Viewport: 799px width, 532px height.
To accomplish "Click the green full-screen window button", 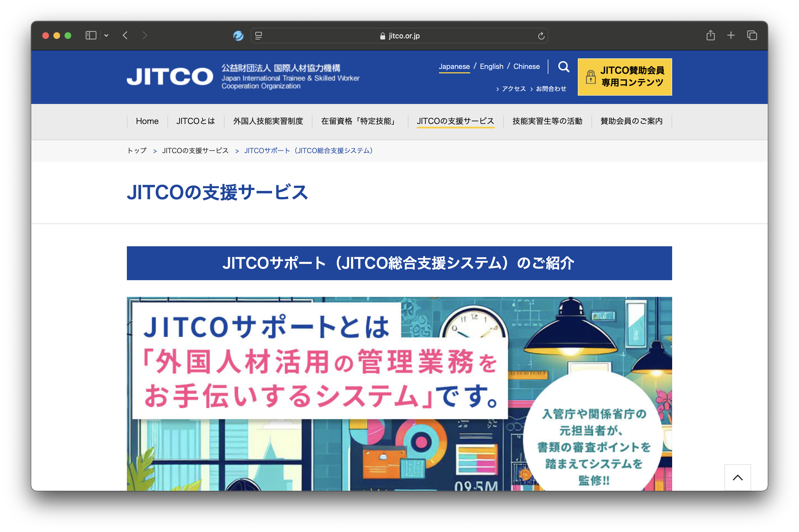I will click(x=68, y=36).
